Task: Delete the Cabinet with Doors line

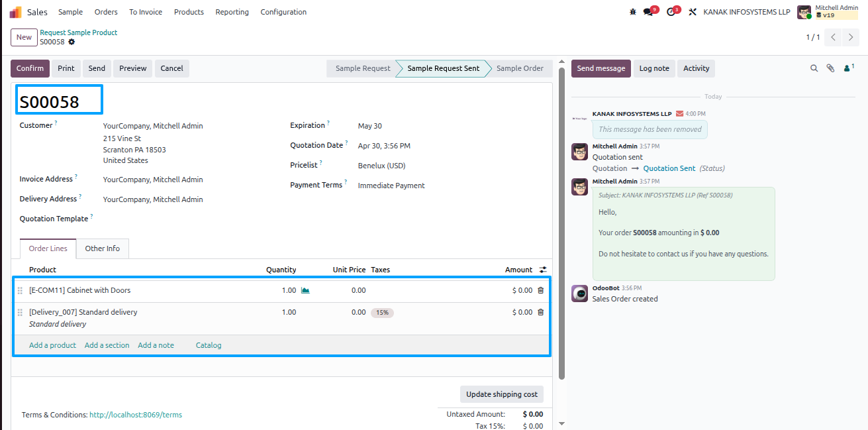Action: coord(540,290)
